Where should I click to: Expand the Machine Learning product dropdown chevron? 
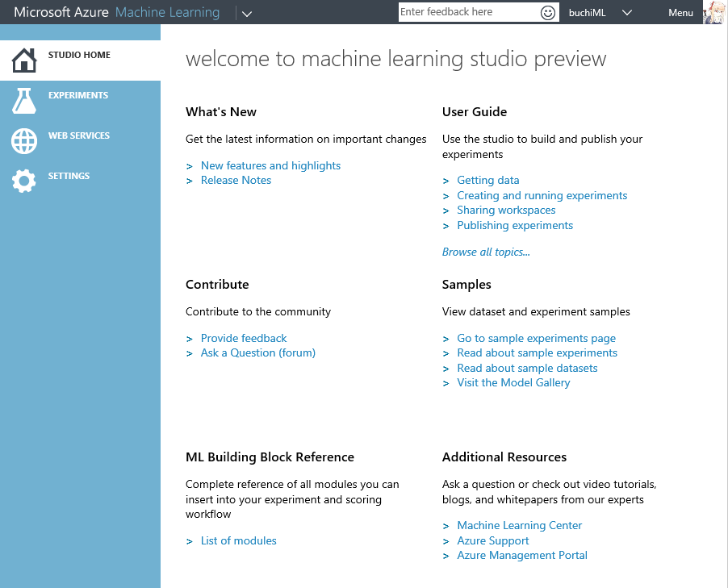[x=247, y=14]
